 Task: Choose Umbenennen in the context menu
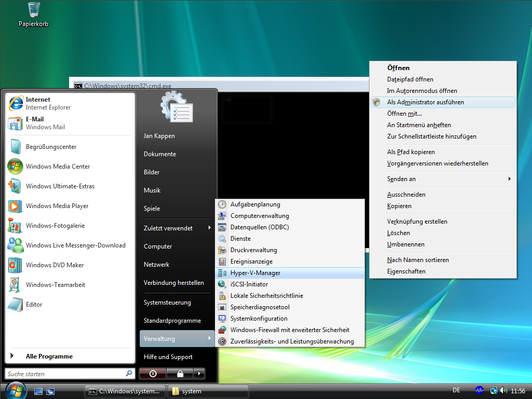(443, 244)
